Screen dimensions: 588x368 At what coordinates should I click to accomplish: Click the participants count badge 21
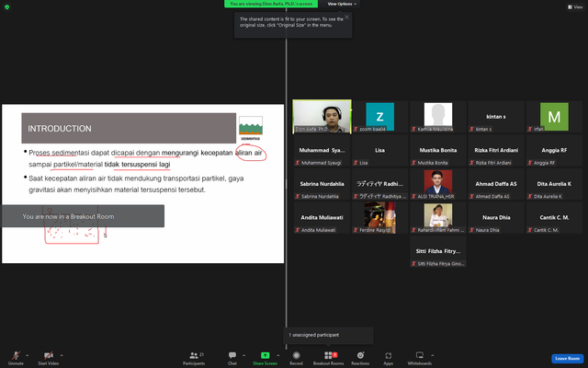point(201,354)
